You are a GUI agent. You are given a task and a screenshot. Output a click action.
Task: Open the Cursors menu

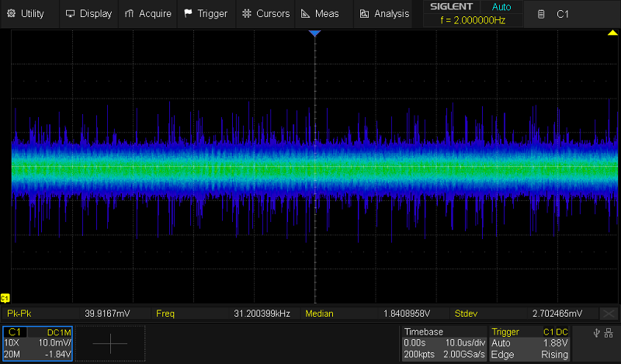pyautogui.click(x=265, y=13)
